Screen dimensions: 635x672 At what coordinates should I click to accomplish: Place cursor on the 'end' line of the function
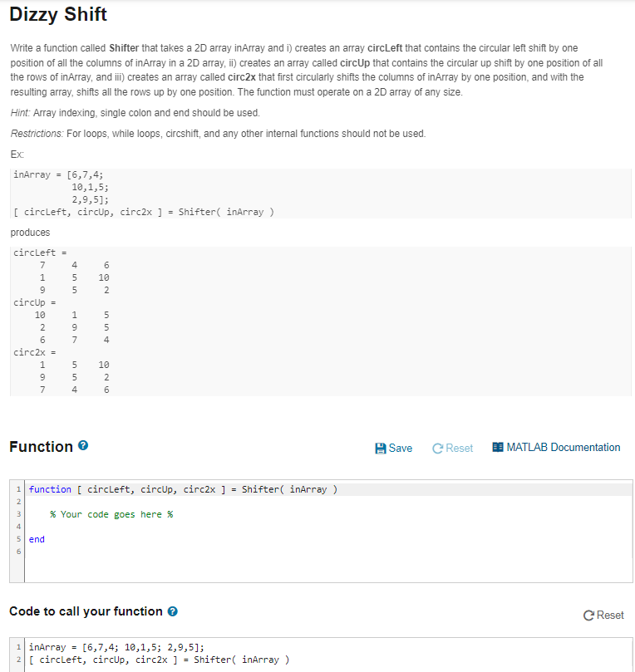[x=328, y=539]
